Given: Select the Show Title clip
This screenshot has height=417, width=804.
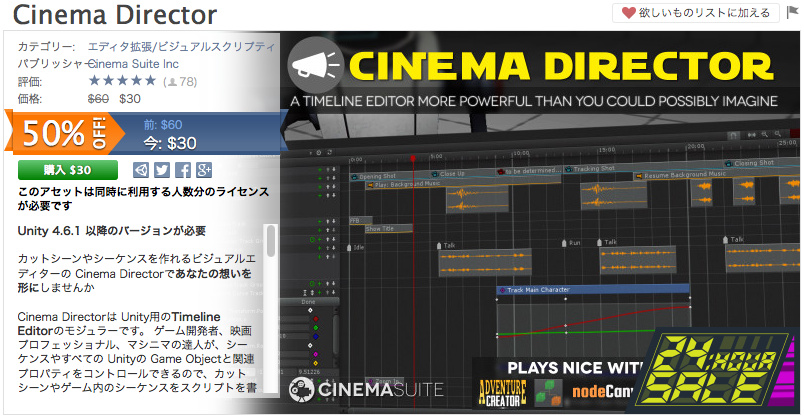Looking at the screenshot, I should (x=388, y=229).
